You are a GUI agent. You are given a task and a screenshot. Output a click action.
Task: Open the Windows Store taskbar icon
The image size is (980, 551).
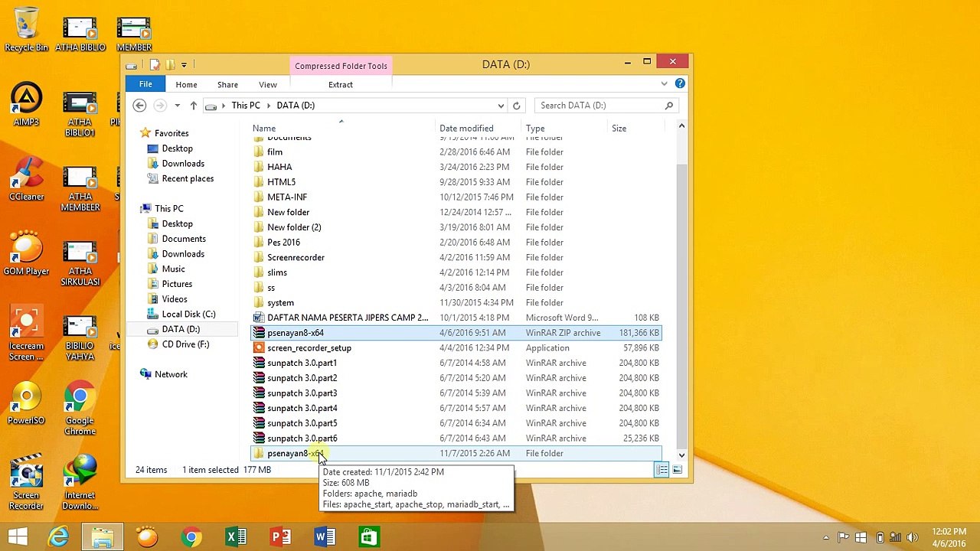pyautogui.click(x=368, y=537)
